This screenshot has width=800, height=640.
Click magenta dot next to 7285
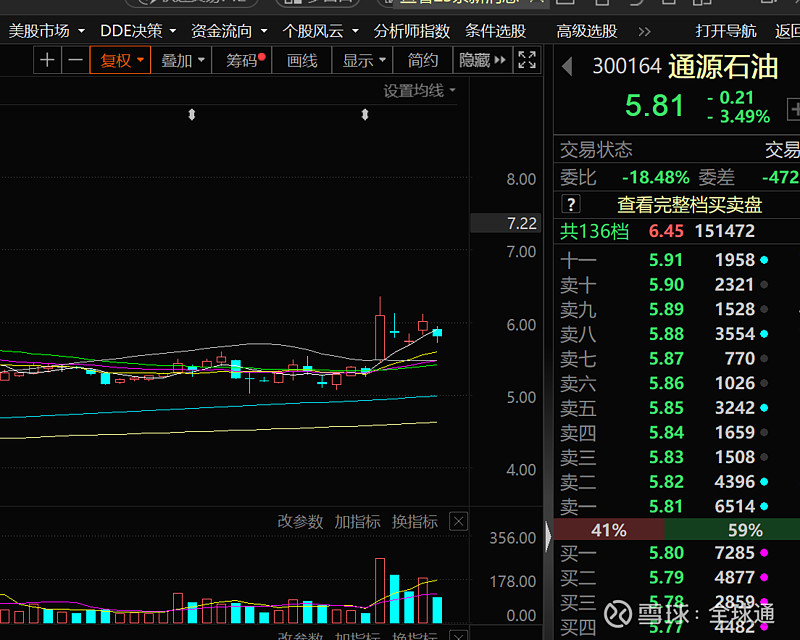click(x=764, y=553)
